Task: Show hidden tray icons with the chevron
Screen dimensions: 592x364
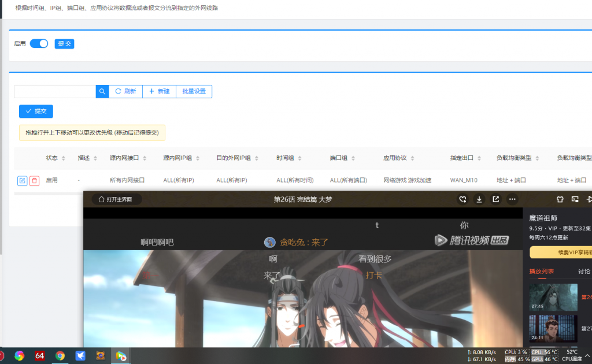Action: point(587,356)
